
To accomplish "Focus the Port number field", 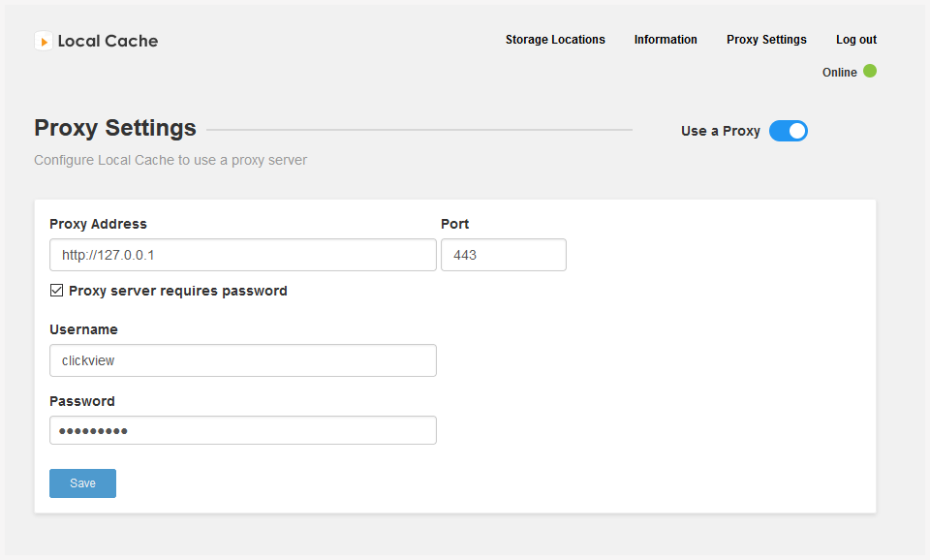I will tap(504, 255).
